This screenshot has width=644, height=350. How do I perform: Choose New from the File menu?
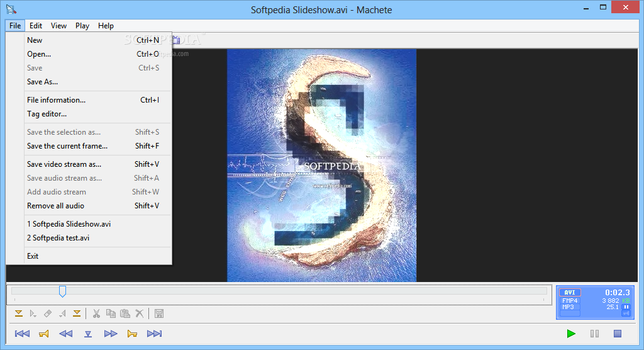[x=97, y=40]
